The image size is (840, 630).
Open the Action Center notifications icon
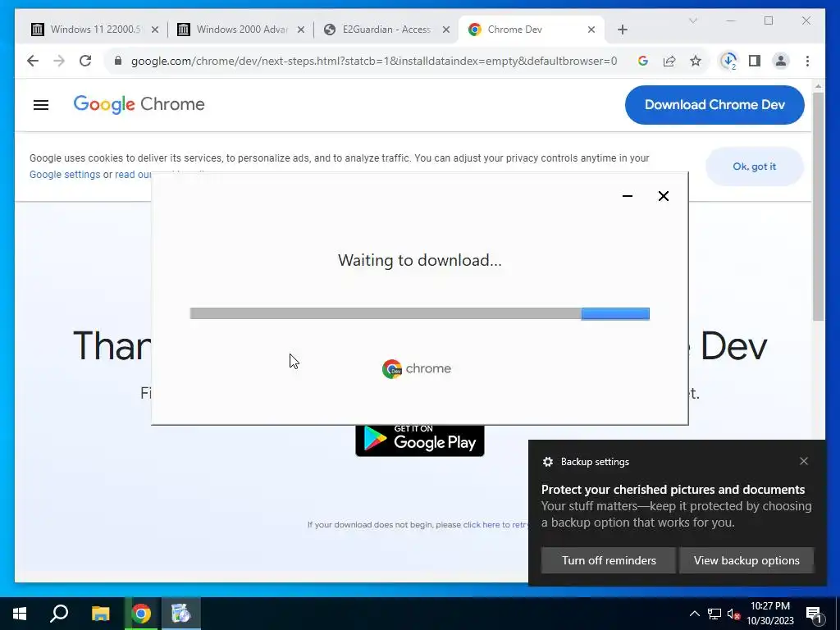point(815,614)
